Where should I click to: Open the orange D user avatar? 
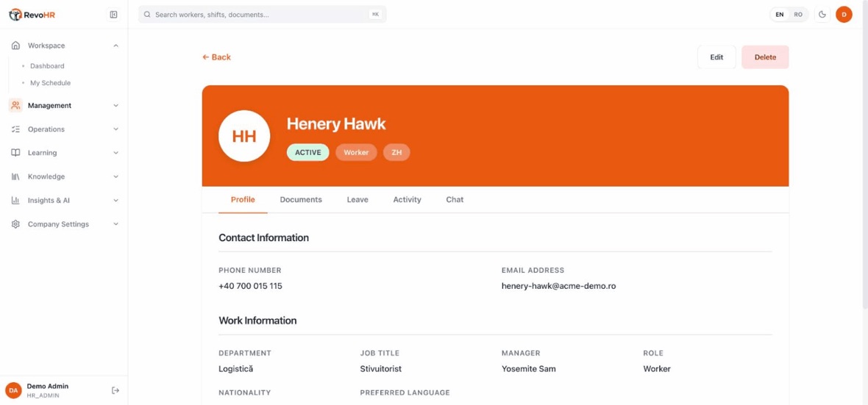tap(844, 15)
